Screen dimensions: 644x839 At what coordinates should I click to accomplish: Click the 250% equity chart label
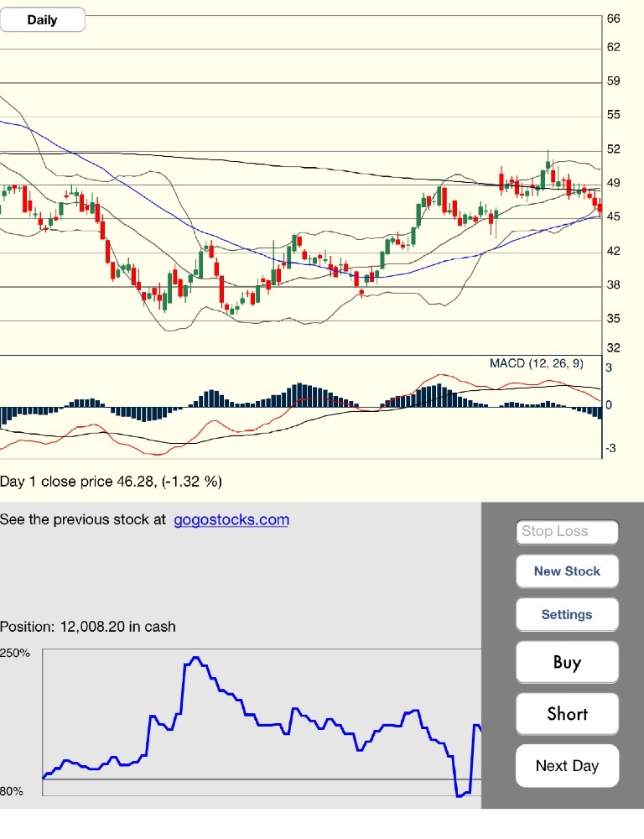pos(15,653)
